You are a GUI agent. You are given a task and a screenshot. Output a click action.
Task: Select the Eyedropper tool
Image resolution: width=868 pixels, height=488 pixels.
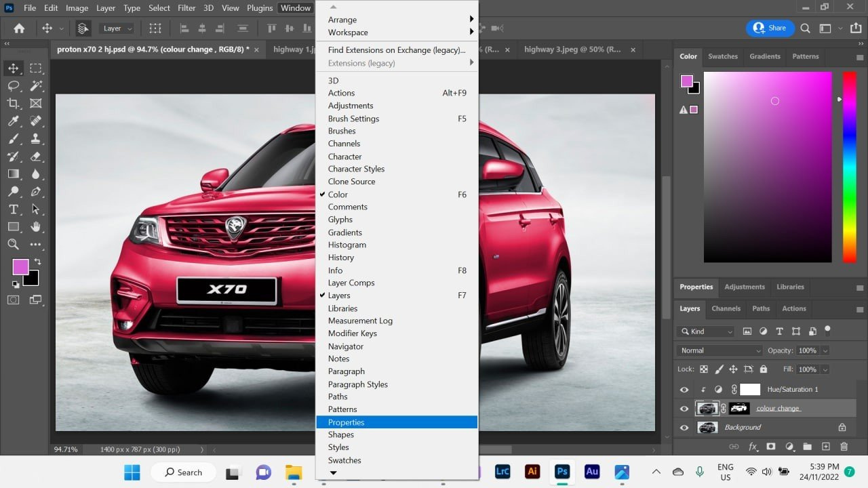(13, 121)
